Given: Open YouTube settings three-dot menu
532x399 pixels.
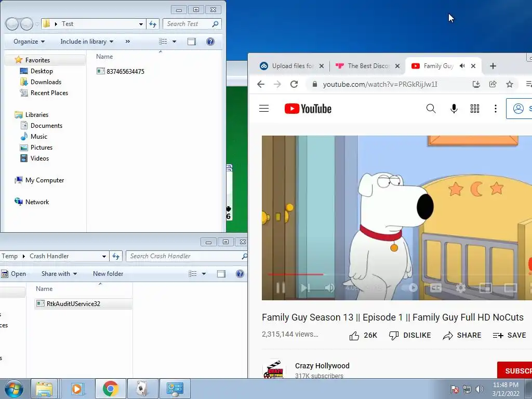Looking at the screenshot, I should [495, 109].
